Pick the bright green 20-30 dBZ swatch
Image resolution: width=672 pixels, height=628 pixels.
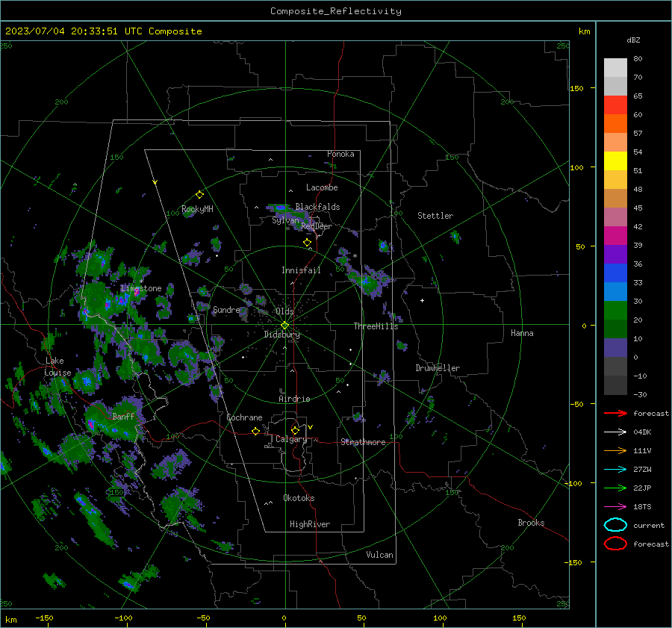615,310
